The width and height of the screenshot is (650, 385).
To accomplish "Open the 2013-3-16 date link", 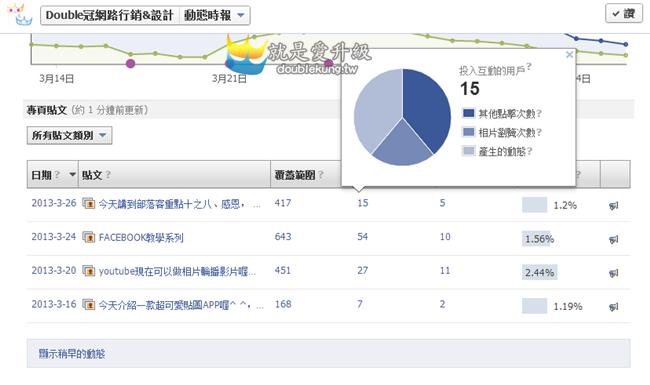I will tap(54, 304).
